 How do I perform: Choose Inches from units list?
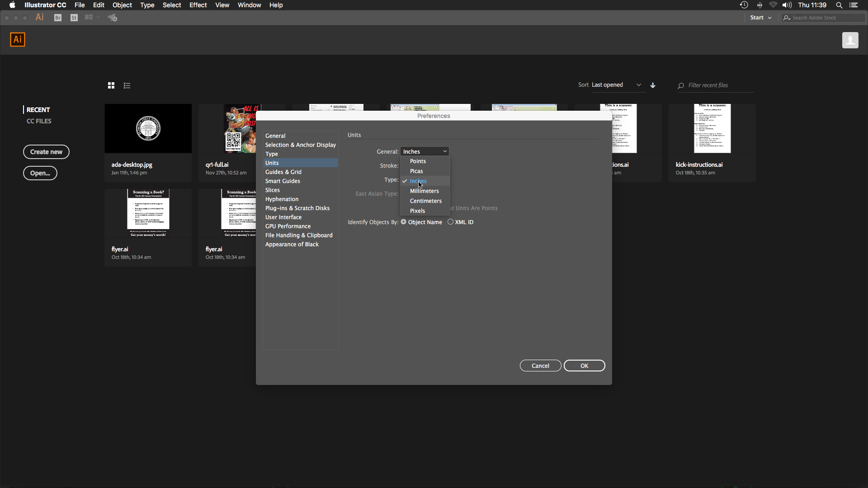tap(425, 181)
